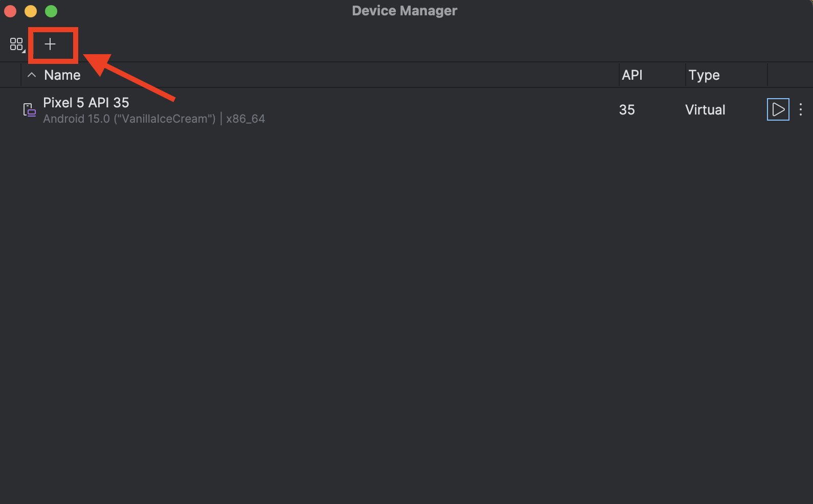Click the empty header cell above the play button
The height and width of the screenshot is (504, 813).
[790, 75]
